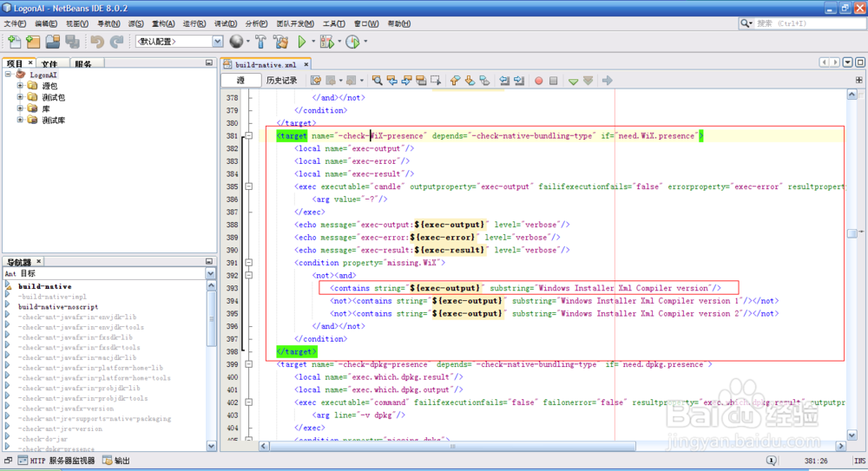Select the LogonAI project tree item
This screenshot has width=868, height=471.
43,75
